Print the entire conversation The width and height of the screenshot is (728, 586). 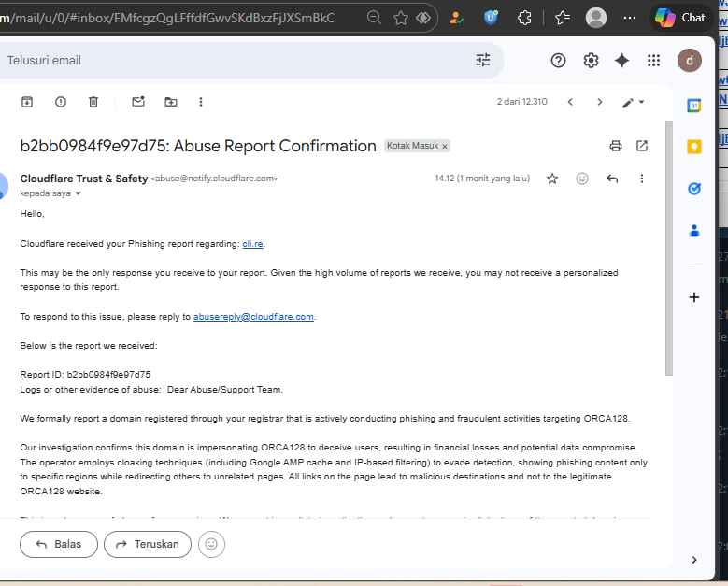[x=616, y=146]
